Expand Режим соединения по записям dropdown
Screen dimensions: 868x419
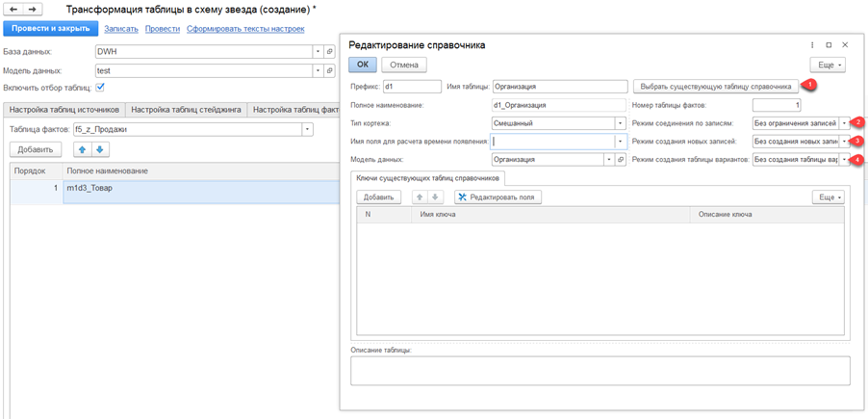coord(844,123)
